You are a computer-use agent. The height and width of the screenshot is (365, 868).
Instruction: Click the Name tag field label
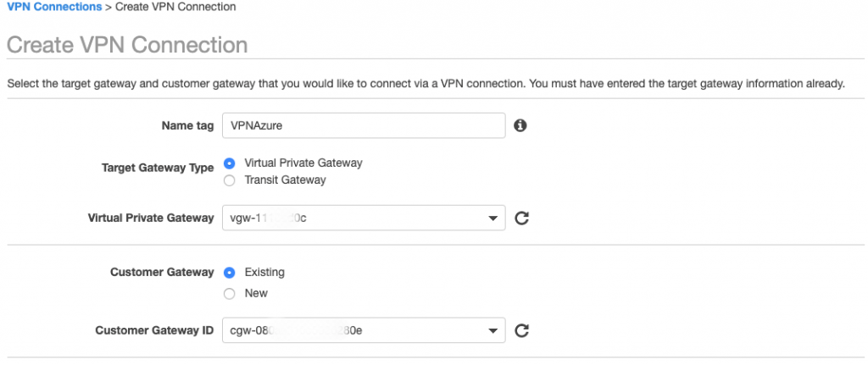[x=187, y=125]
